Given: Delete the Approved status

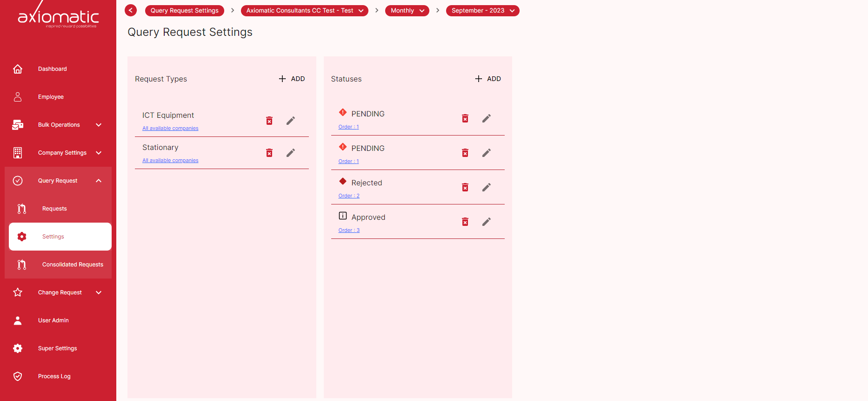Looking at the screenshot, I should click(x=465, y=222).
